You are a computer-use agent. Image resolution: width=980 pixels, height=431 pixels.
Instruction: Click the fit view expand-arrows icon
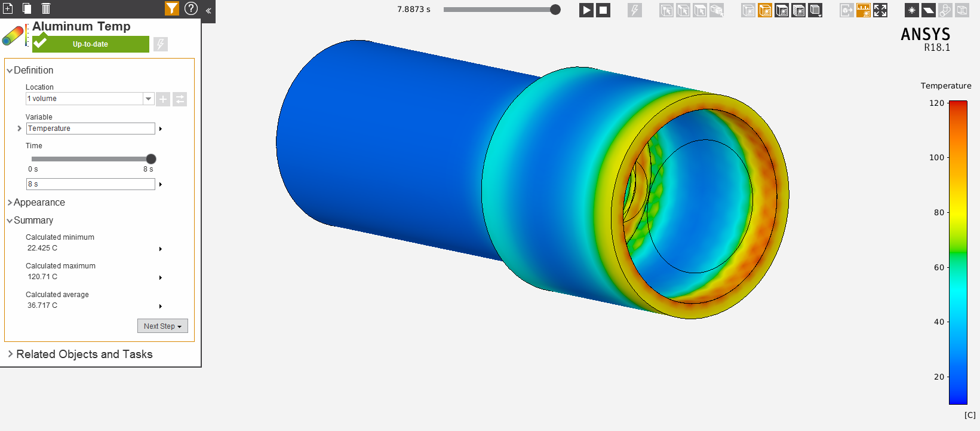coord(880,10)
